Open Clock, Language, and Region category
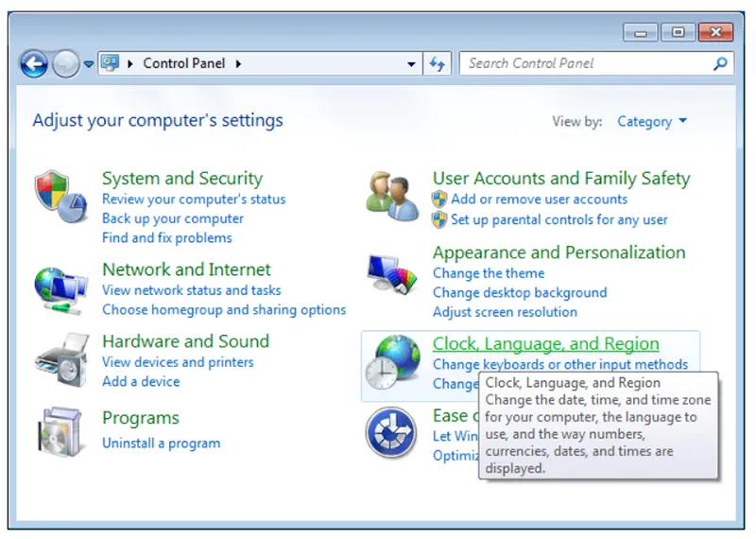 [x=546, y=343]
